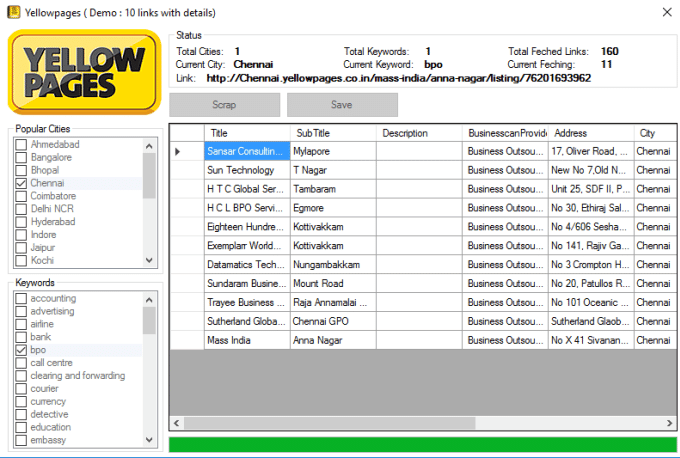Click the 17, Oliver Road address cell
This screenshot has height=458, width=680.
[591, 151]
